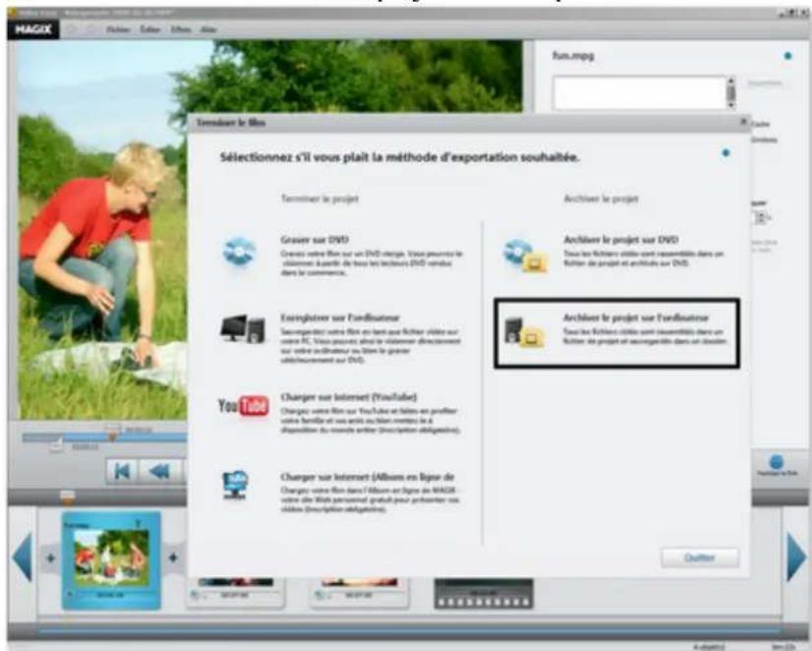This screenshot has height=651, width=812.
Task: Click the text field's down scroll arrow
Action: pos(730,105)
